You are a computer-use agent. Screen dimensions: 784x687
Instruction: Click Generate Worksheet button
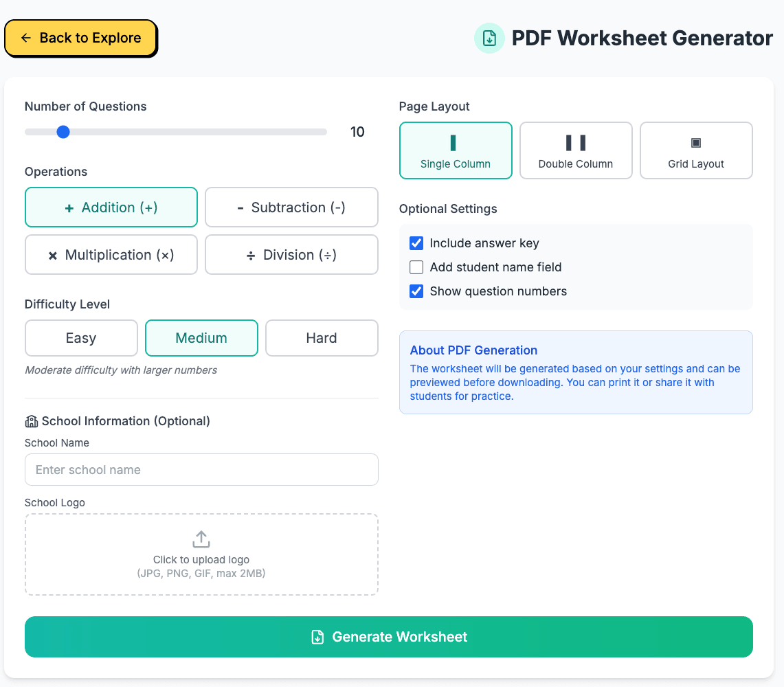[388, 636]
